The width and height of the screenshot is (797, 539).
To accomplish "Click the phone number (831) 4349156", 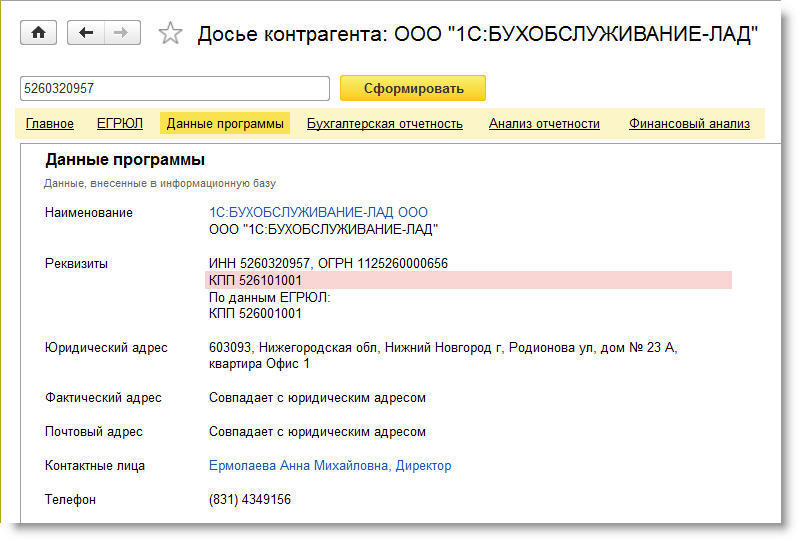I will click(250, 499).
